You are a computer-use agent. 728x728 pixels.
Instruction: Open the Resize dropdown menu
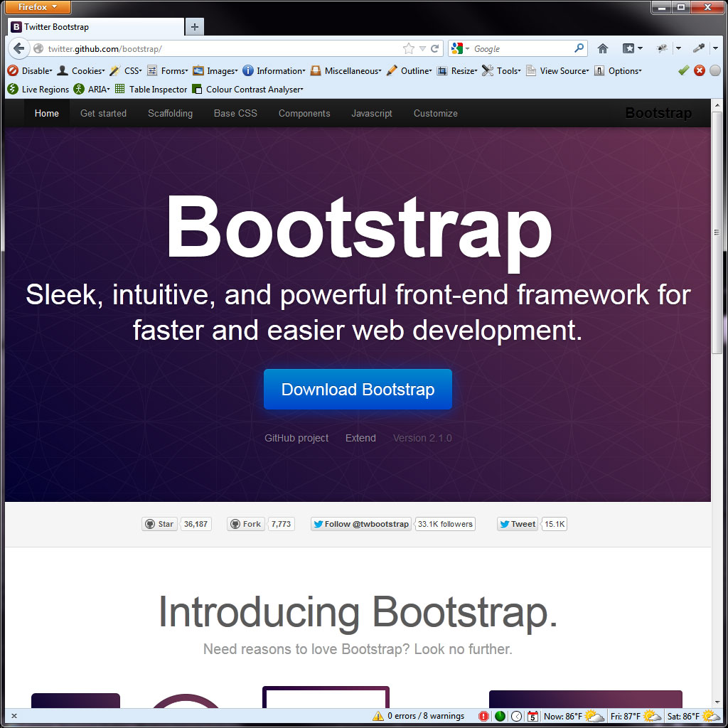click(457, 70)
